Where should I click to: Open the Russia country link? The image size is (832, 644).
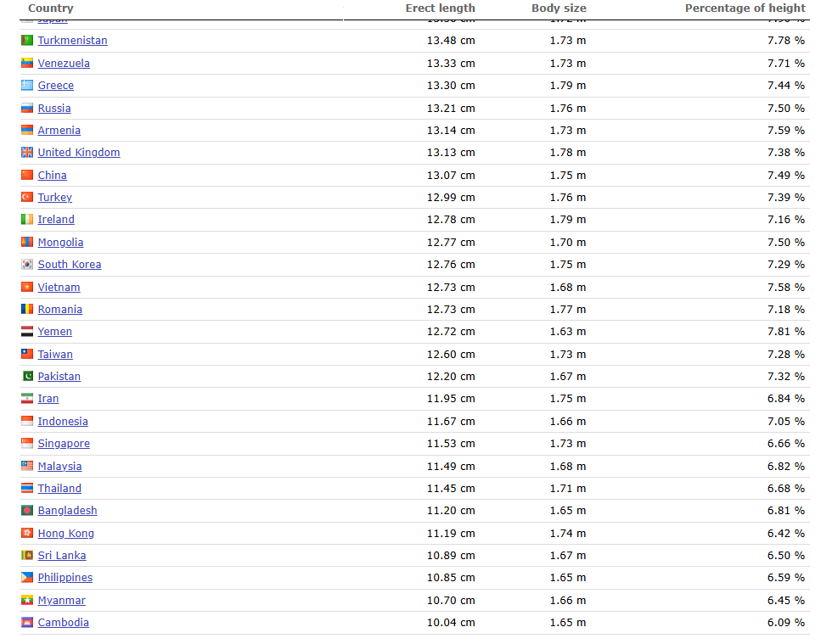[x=54, y=109]
